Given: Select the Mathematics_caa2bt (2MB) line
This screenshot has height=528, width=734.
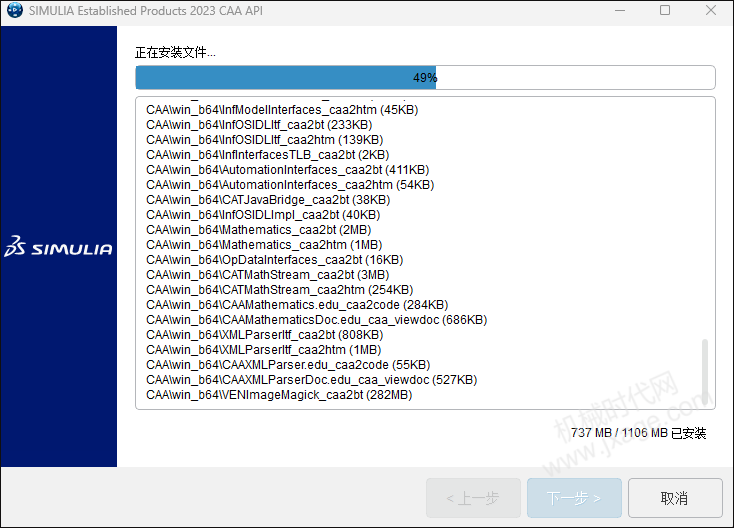Looking at the screenshot, I should coord(258,230).
